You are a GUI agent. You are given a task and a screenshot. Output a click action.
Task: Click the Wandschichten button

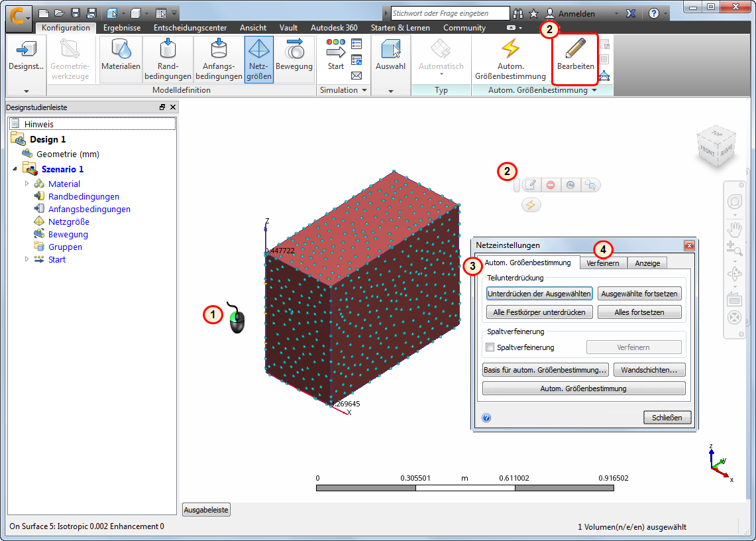point(649,370)
